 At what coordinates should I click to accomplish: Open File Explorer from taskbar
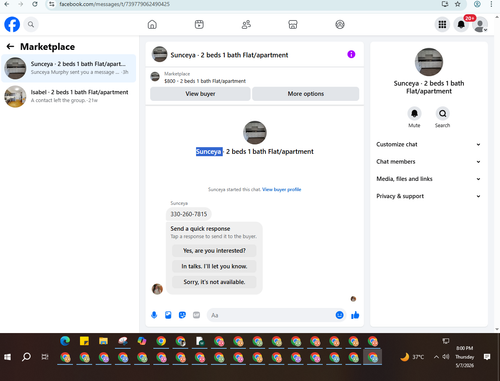point(103,341)
